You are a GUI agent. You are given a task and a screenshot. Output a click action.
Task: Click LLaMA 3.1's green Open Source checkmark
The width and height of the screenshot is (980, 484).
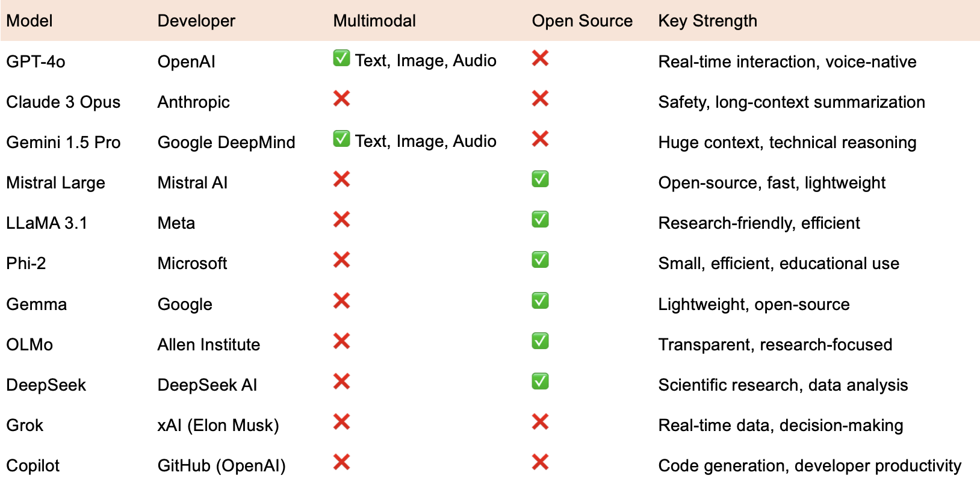coord(540,220)
